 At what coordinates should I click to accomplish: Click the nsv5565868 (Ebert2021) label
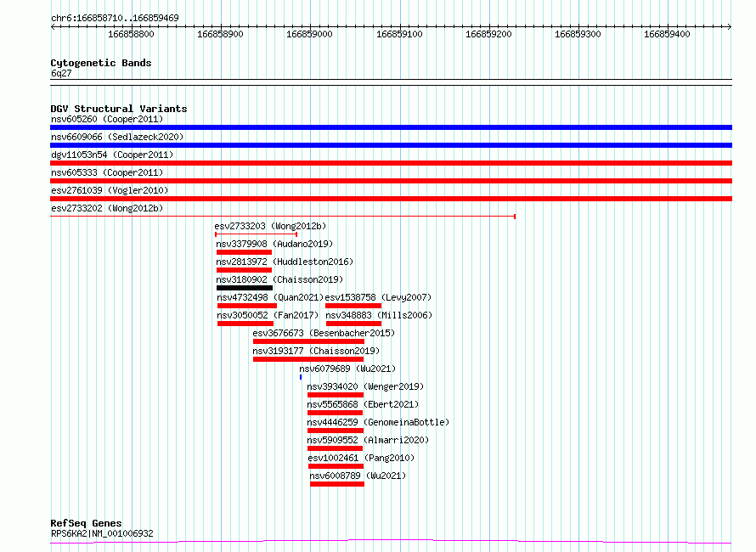click(363, 404)
